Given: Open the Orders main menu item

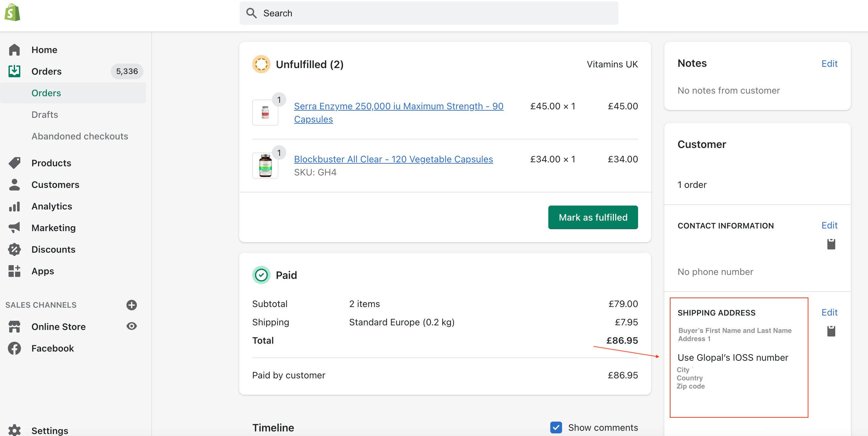Looking at the screenshot, I should tap(47, 71).
